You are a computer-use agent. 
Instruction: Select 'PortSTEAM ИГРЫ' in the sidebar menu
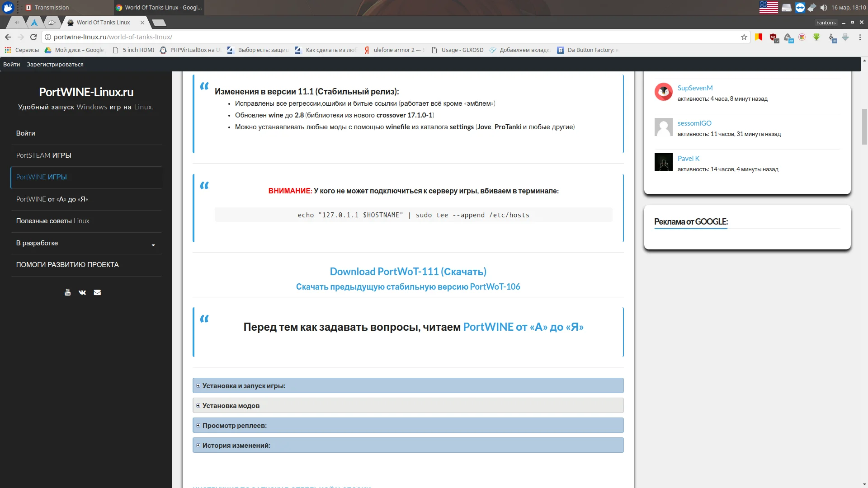click(x=44, y=155)
